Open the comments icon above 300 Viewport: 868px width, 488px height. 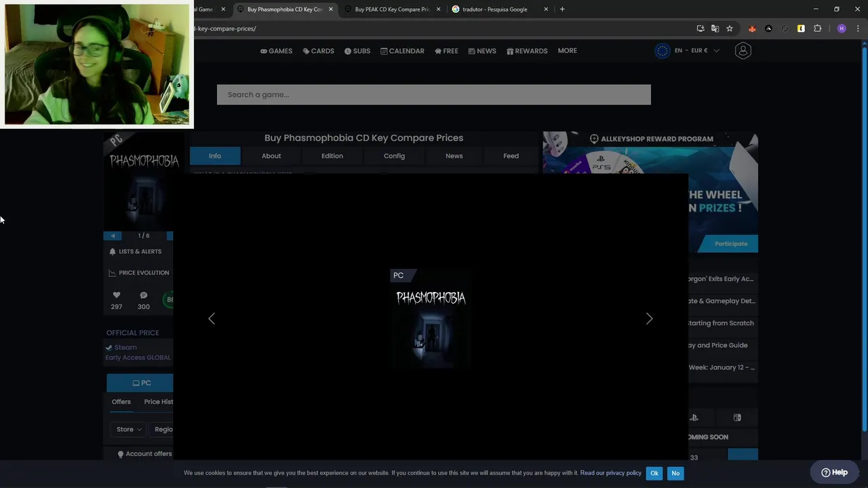(144, 295)
